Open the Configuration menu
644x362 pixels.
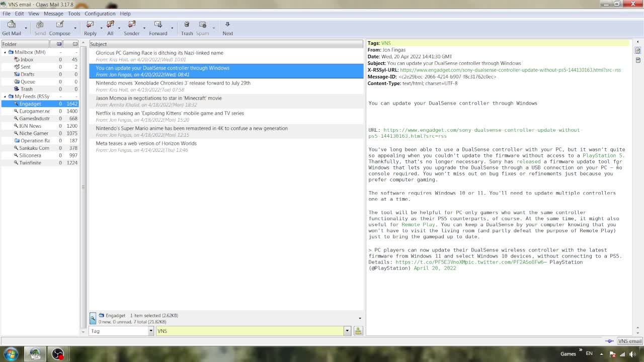click(x=100, y=14)
